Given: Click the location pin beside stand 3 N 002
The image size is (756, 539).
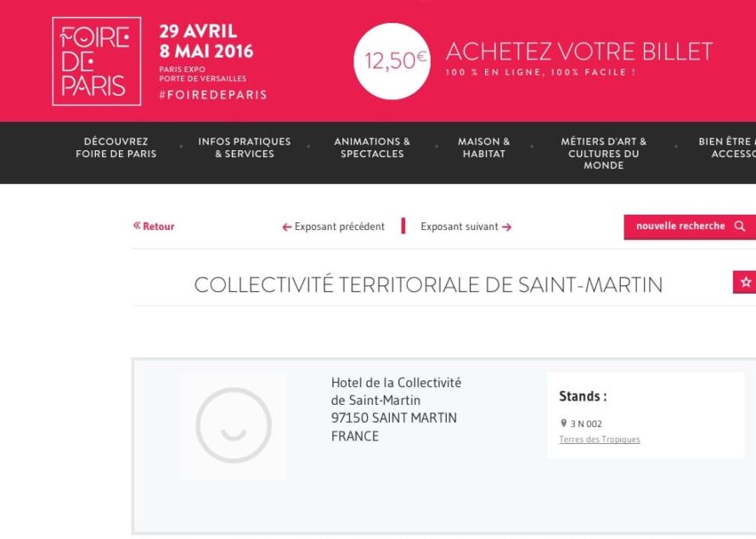Looking at the screenshot, I should tap(563, 421).
